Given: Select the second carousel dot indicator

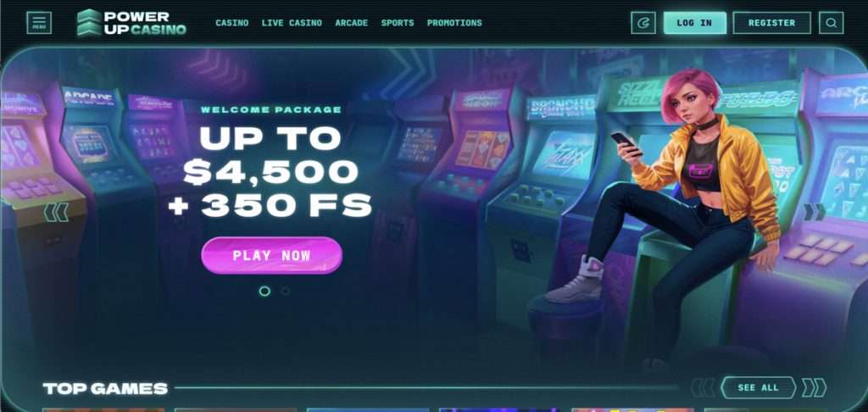Looking at the screenshot, I should point(285,291).
